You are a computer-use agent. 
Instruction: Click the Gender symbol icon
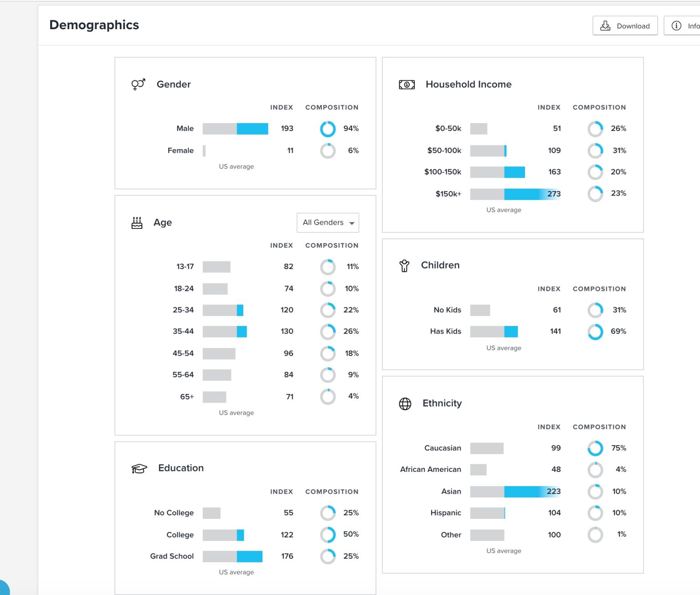[x=138, y=84]
